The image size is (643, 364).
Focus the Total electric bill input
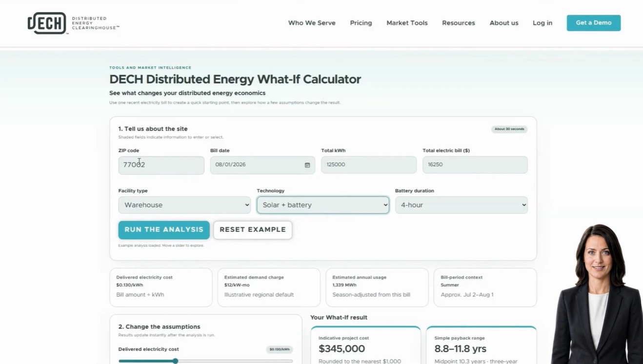475,165
